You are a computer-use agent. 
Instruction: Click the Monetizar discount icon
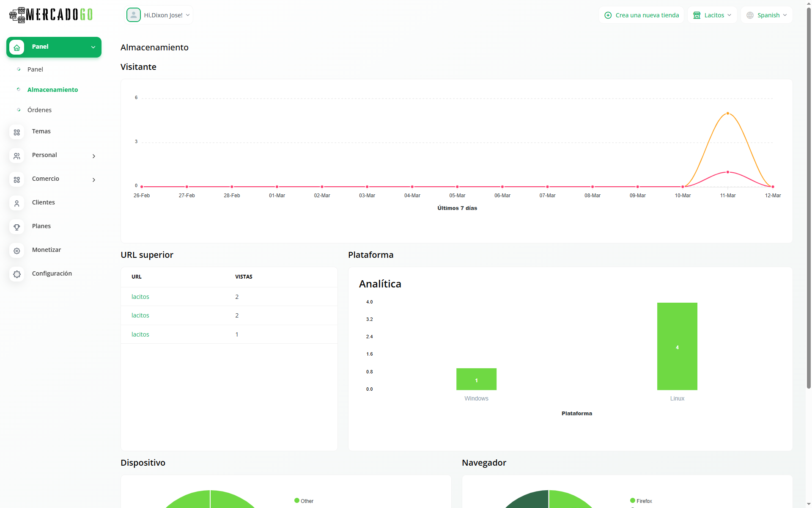click(17, 251)
